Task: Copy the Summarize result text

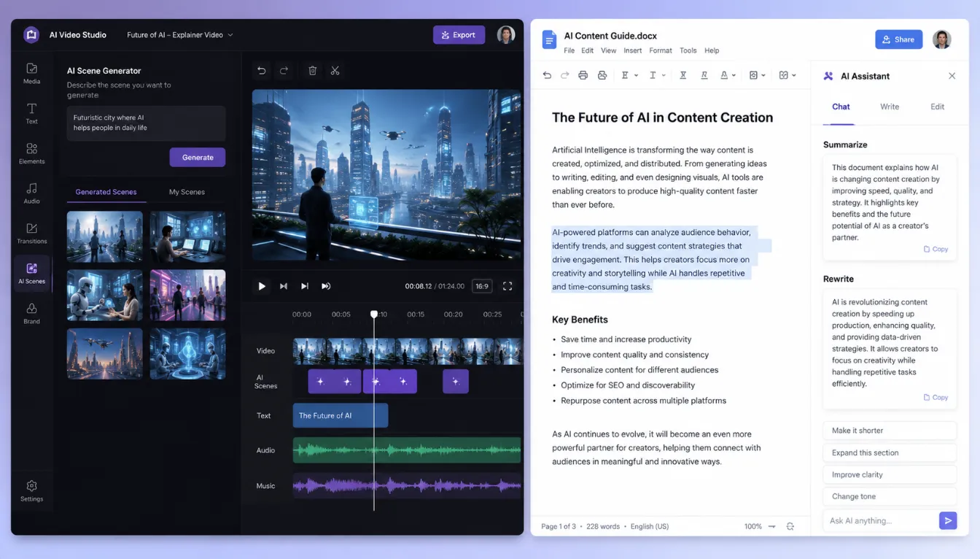Action: [936, 249]
